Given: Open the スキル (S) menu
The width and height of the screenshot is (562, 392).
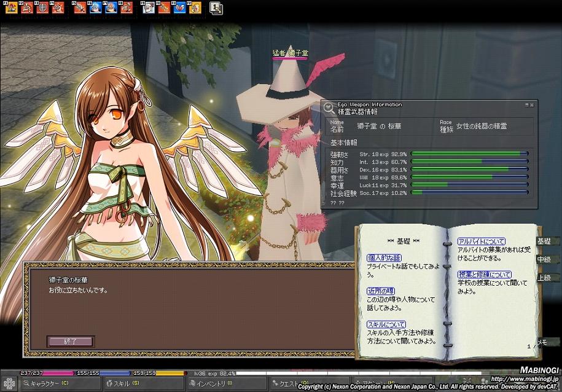Looking at the screenshot, I should pyautogui.click(x=145, y=383).
